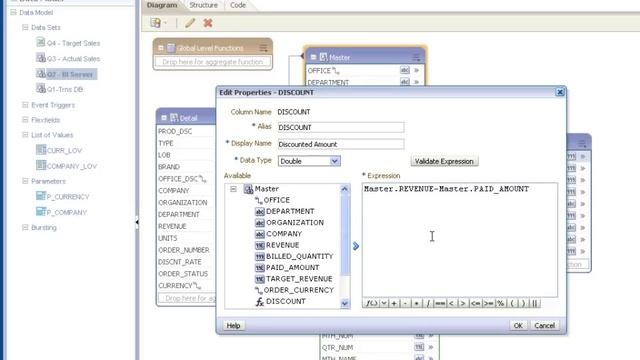Open the new data set icon menu
The height and width of the screenshot is (360, 640).
[x=158, y=23]
